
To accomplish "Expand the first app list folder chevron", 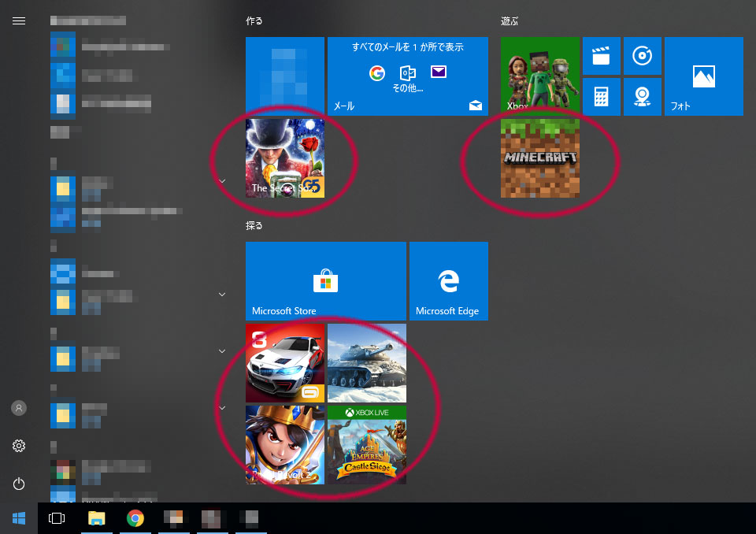I will click(222, 181).
